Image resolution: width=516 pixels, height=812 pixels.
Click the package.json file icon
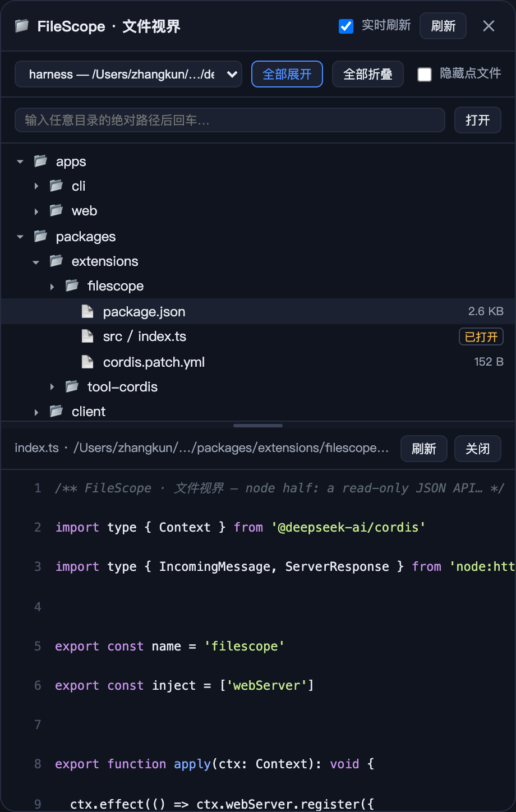[87, 311]
